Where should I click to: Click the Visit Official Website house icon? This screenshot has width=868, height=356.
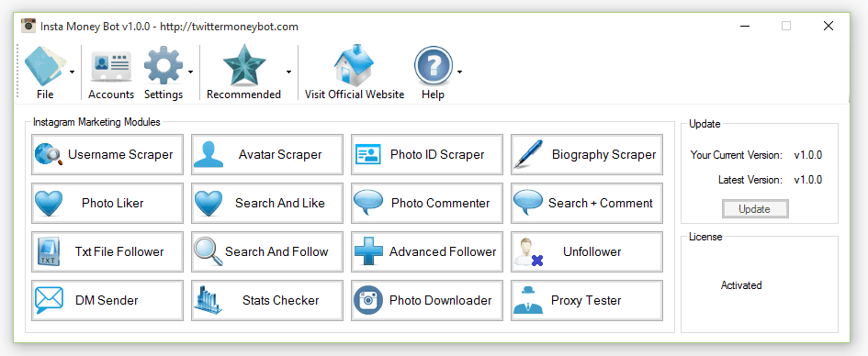[355, 64]
